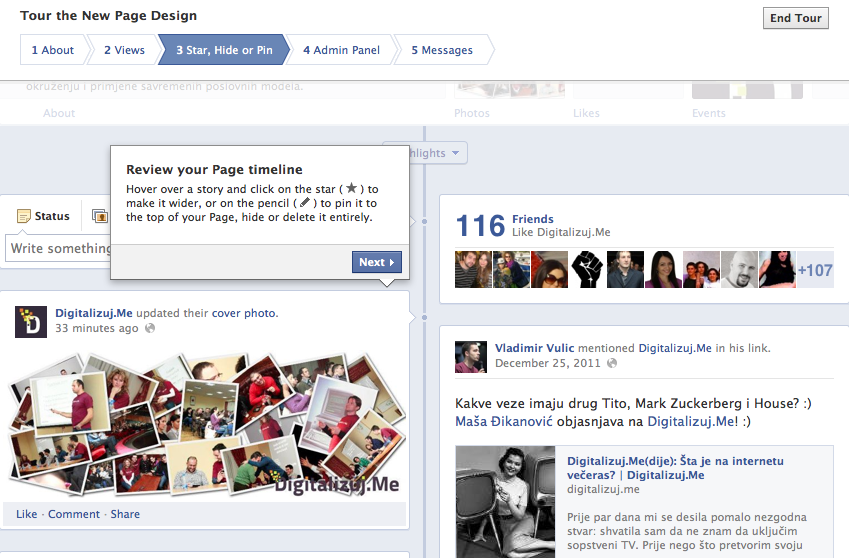The width and height of the screenshot is (849, 558).
Task: Open Maša Đikanović profile link
Action: (x=504, y=421)
